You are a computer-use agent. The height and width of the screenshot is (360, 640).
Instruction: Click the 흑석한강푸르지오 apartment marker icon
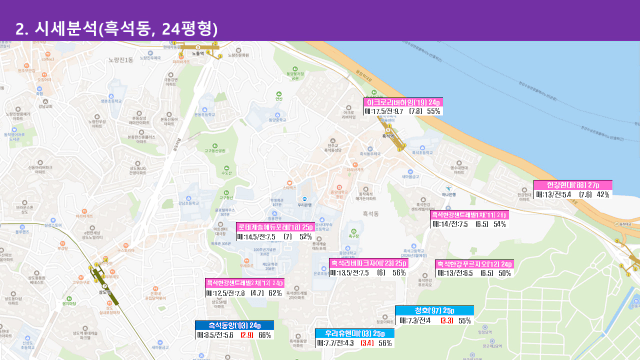425,276
